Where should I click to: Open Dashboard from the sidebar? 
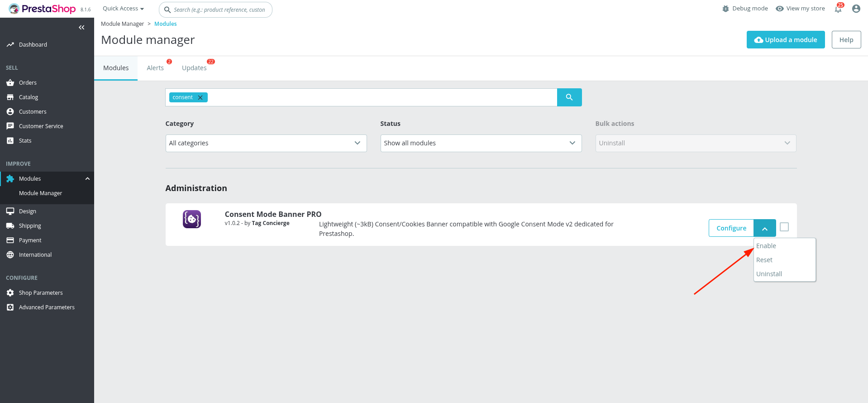tap(33, 44)
